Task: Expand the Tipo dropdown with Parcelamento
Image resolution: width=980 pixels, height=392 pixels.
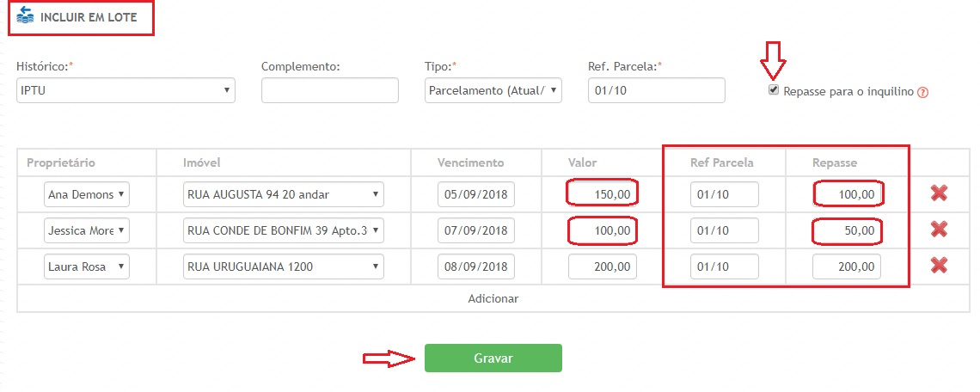Action: tap(493, 90)
